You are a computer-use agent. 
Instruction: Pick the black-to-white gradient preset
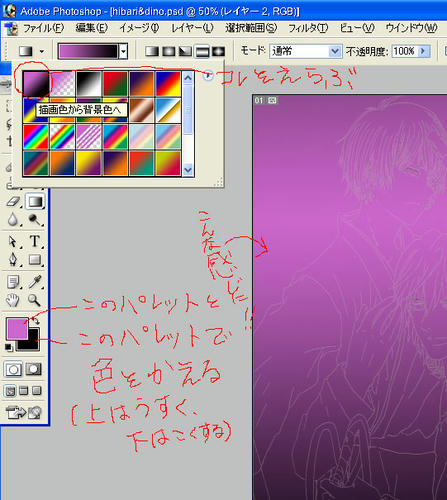pos(89,84)
